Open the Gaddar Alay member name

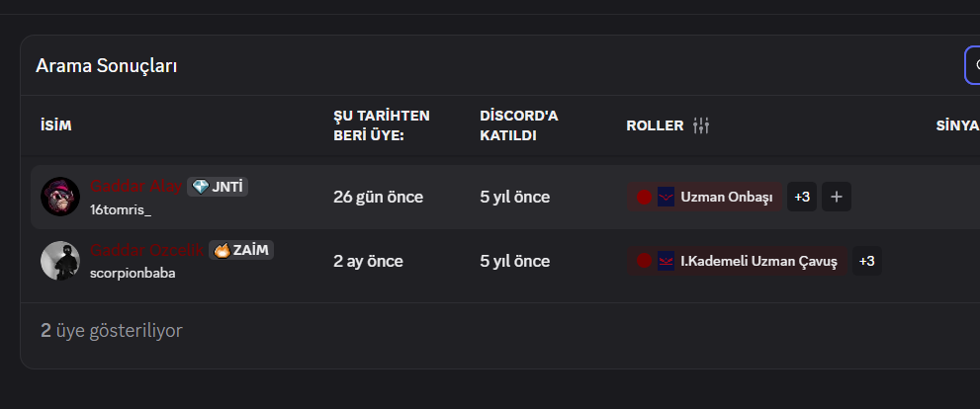[136, 186]
